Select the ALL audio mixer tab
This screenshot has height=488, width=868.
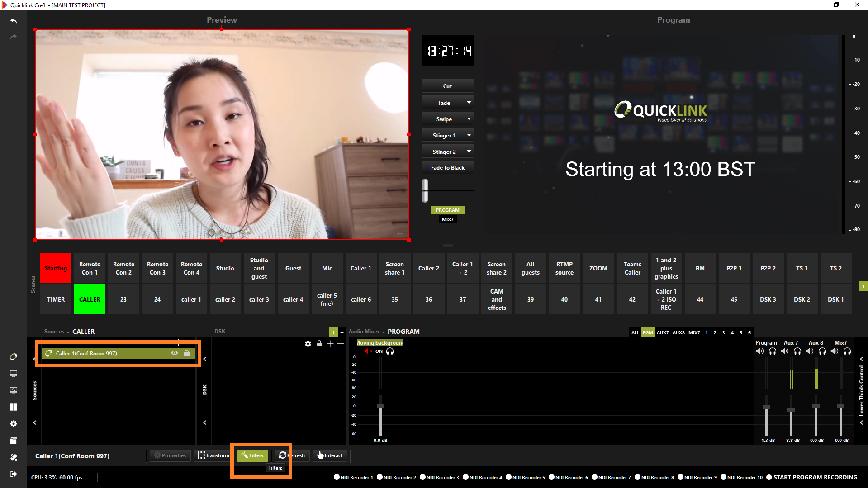(x=635, y=332)
